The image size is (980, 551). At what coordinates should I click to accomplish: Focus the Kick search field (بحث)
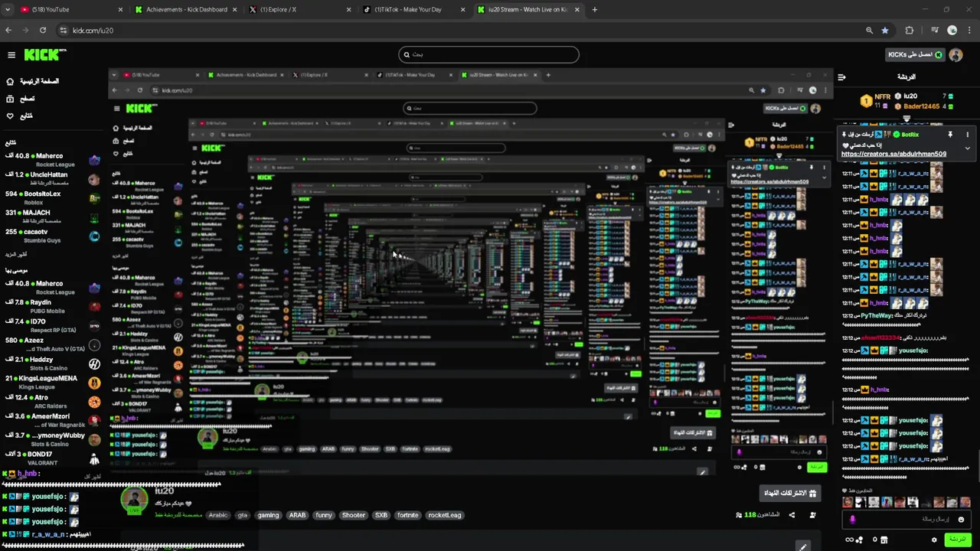click(488, 54)
